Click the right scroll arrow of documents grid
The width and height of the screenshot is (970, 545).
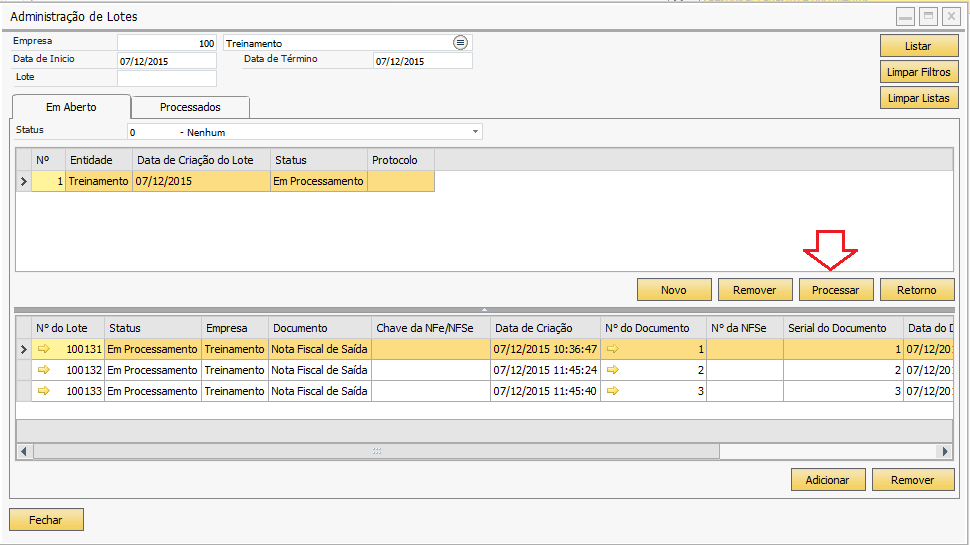tap(945, 452)
